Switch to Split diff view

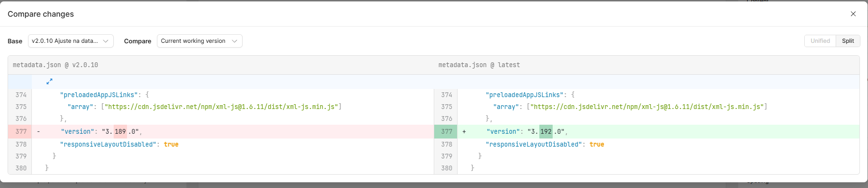click(x=848, y=41)
